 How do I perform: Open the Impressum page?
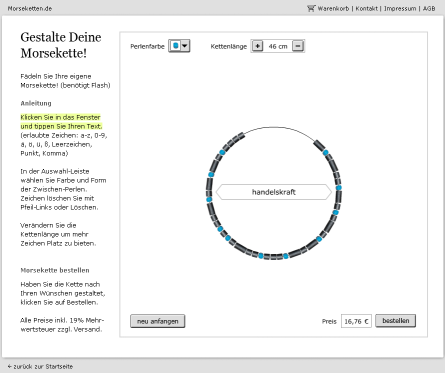coord(400,9)
